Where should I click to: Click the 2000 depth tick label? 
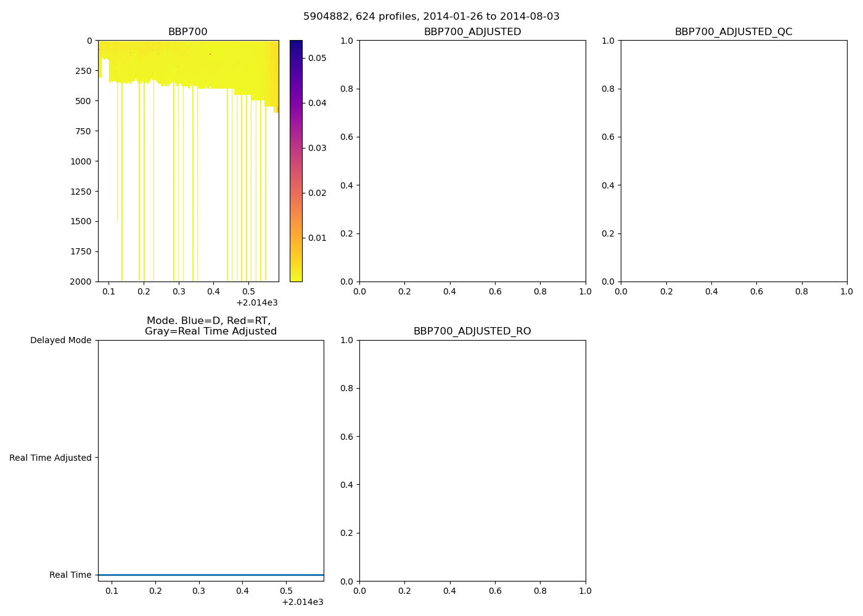click(x=80, y=282)
